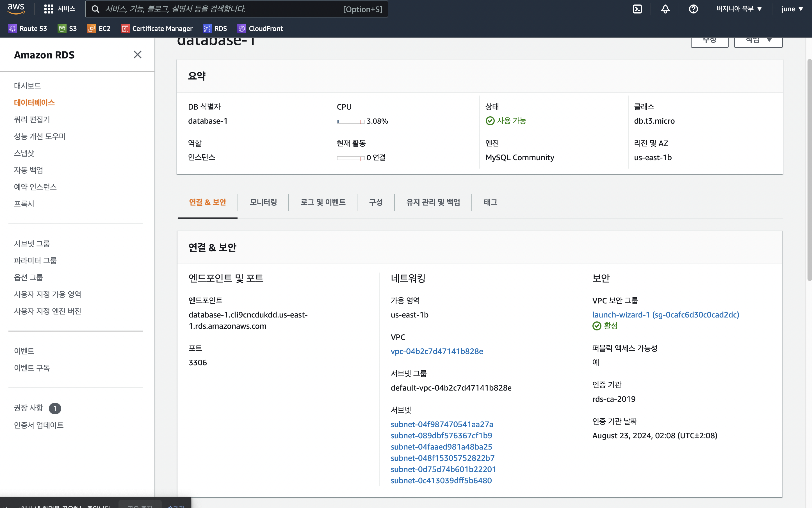
Task: Switch to the 모니터링 tab
Action: (x=263, y=202)
